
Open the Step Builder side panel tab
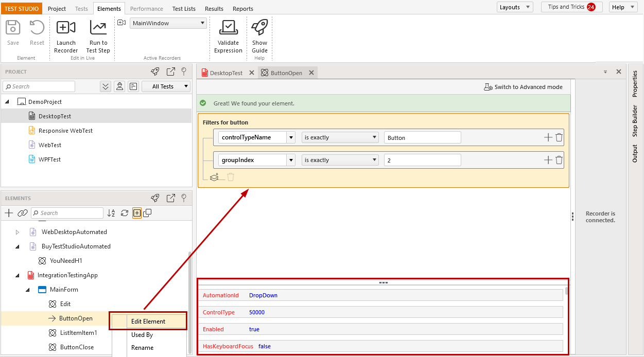point(635,121)
